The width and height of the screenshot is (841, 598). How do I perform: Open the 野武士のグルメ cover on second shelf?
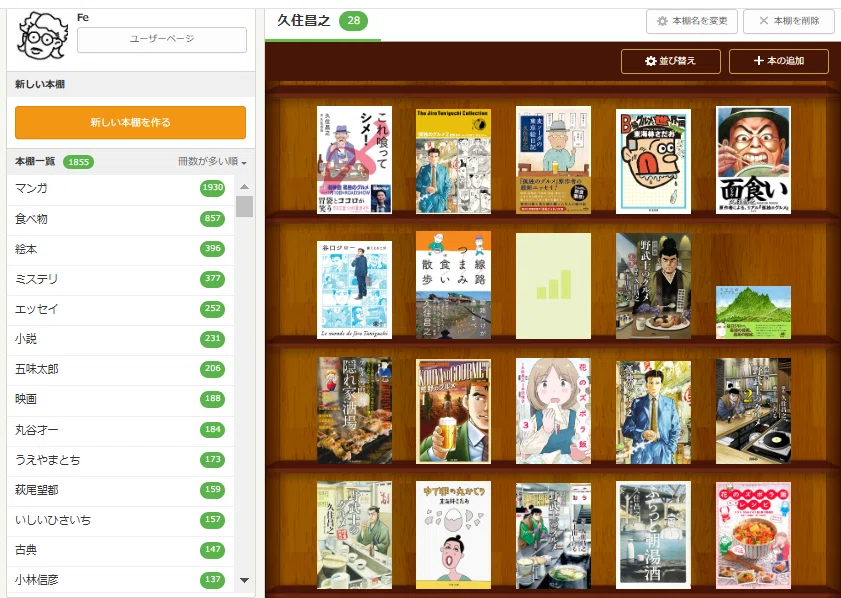(x=653, y=286)
